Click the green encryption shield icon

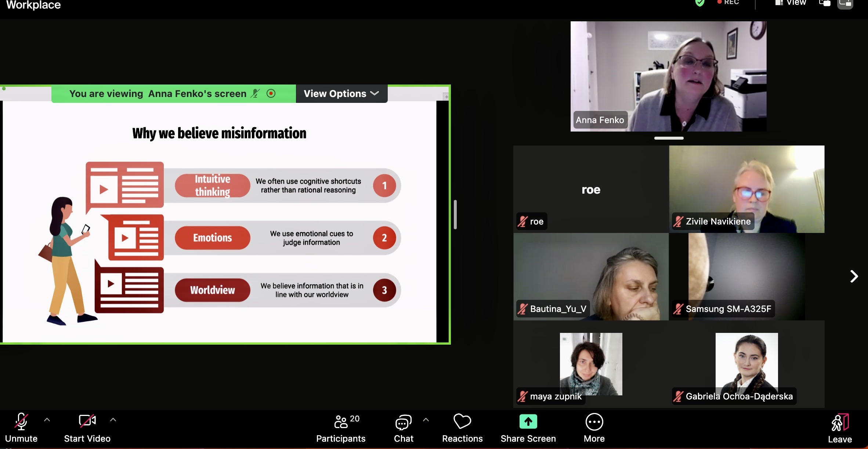click(x=700, y=3)
